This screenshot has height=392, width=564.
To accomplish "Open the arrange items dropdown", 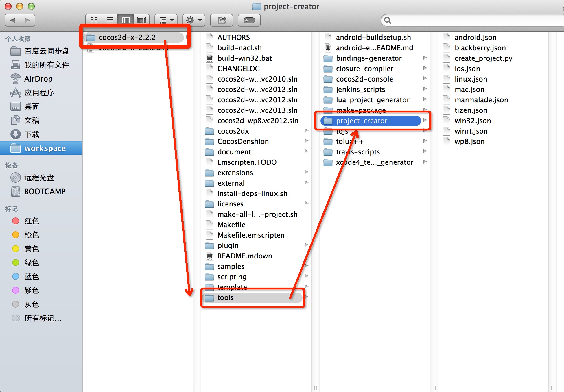I will 166,20.
